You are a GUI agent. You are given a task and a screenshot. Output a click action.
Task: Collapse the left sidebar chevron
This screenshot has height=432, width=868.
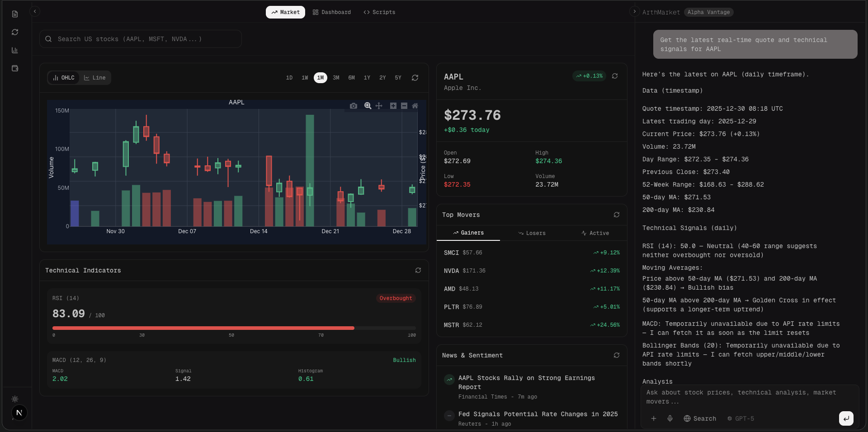[x=35, y=11]
